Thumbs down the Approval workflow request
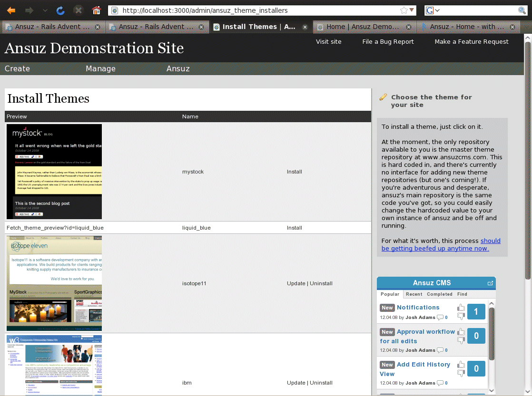The height and width of the screenshot is (396, 532). coord(461,340)
